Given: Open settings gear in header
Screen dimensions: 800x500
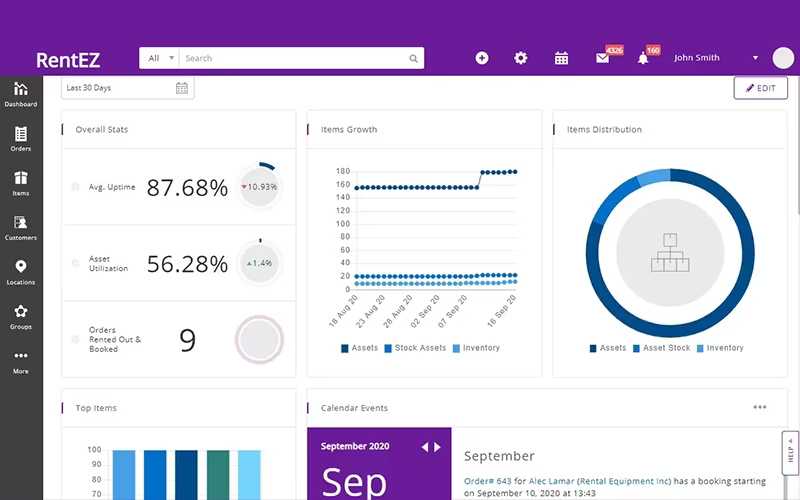Looking at the screenshot, I should point(520,58).
